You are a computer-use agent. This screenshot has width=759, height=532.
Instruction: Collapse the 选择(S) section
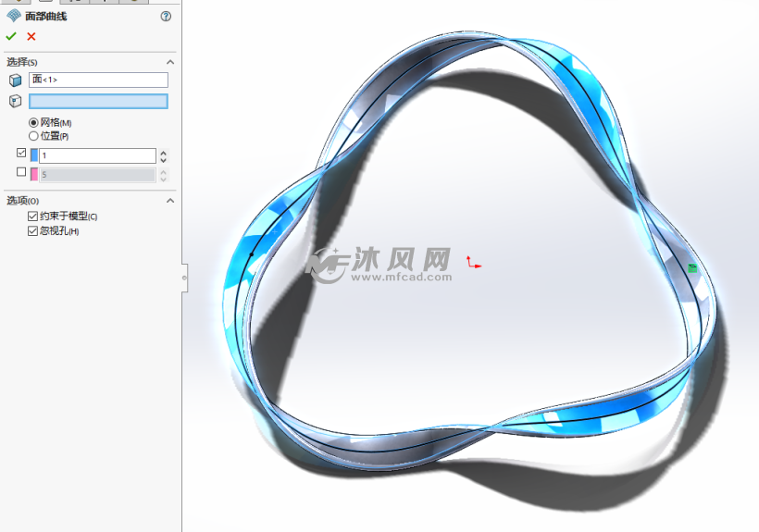point(170,62)
